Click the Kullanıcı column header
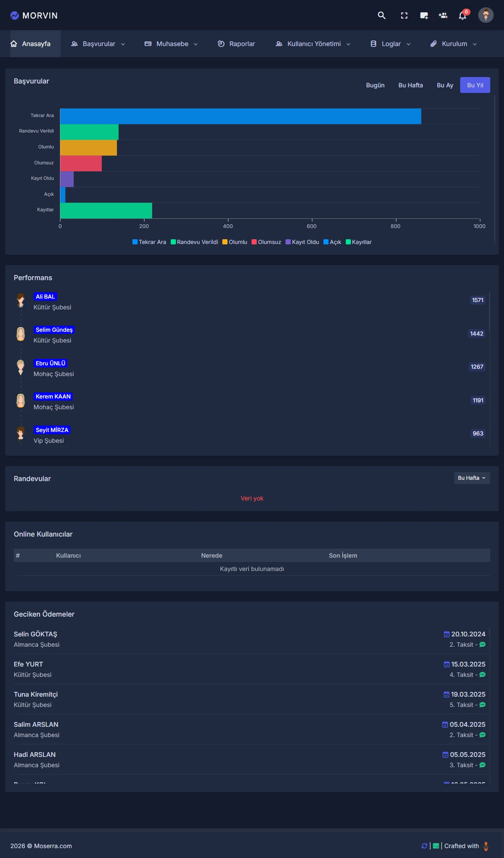Image resolution: width=504 pixels, height=858 pixels. (68, 556)
